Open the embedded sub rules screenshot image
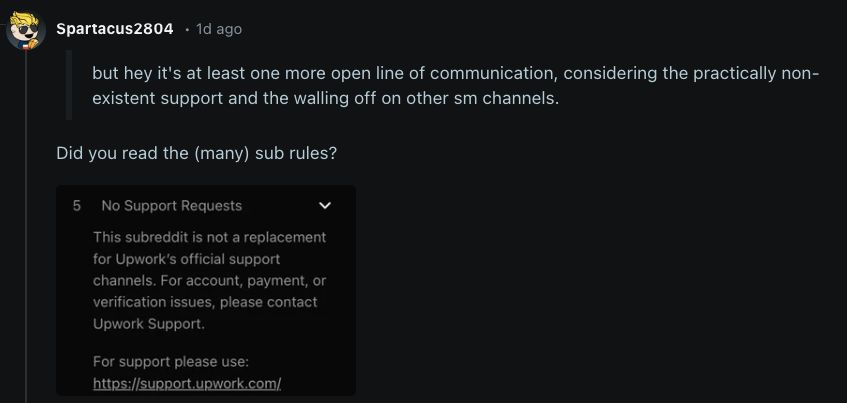This screenshot has width=847, height=403. pos(206,290)
